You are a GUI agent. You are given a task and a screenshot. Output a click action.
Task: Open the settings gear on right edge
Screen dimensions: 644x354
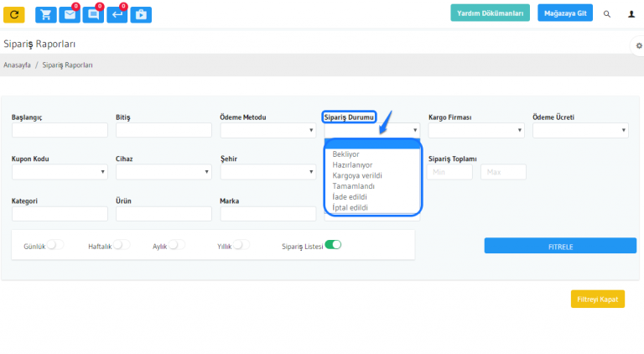638,45
